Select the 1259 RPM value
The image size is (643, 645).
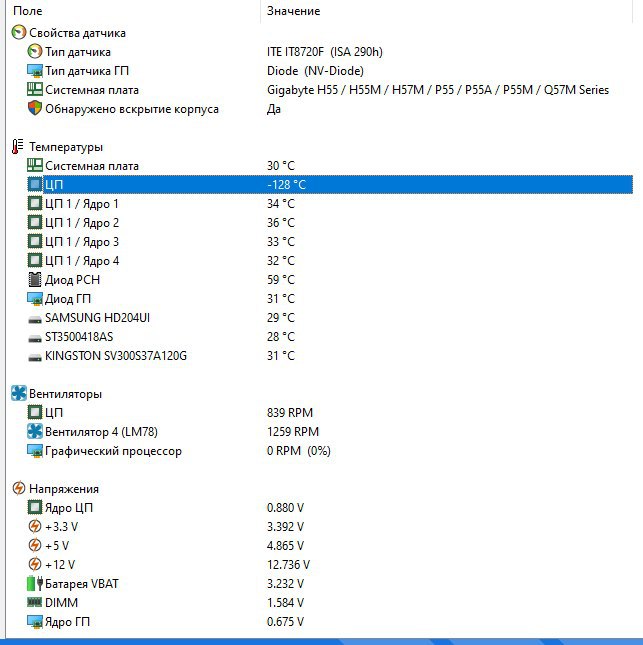pos(292,432)
